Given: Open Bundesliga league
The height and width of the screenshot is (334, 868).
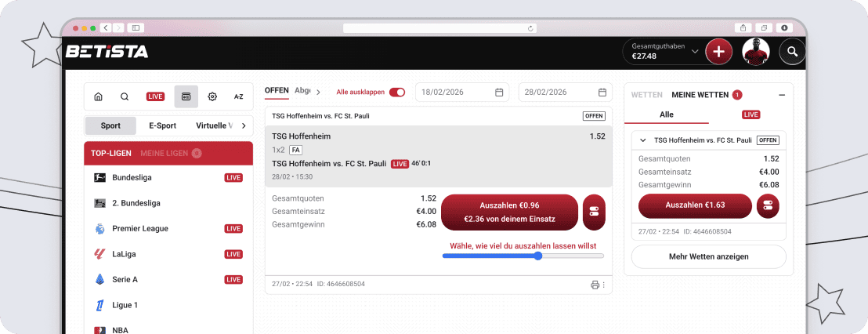Looking at the screenshot, I should [168, 178].
